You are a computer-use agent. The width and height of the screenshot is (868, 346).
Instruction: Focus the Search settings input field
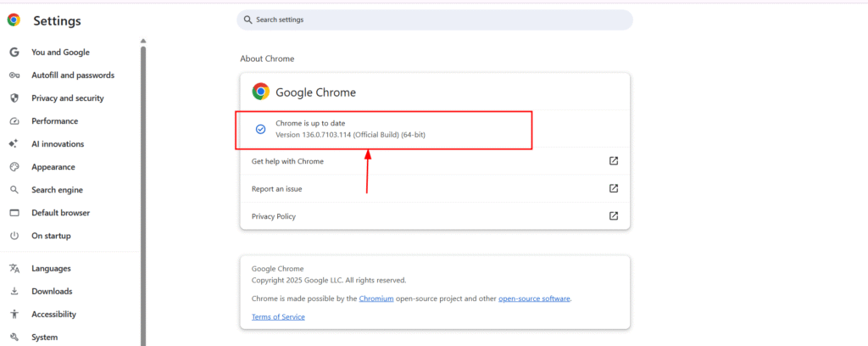[x=435, y=20]
